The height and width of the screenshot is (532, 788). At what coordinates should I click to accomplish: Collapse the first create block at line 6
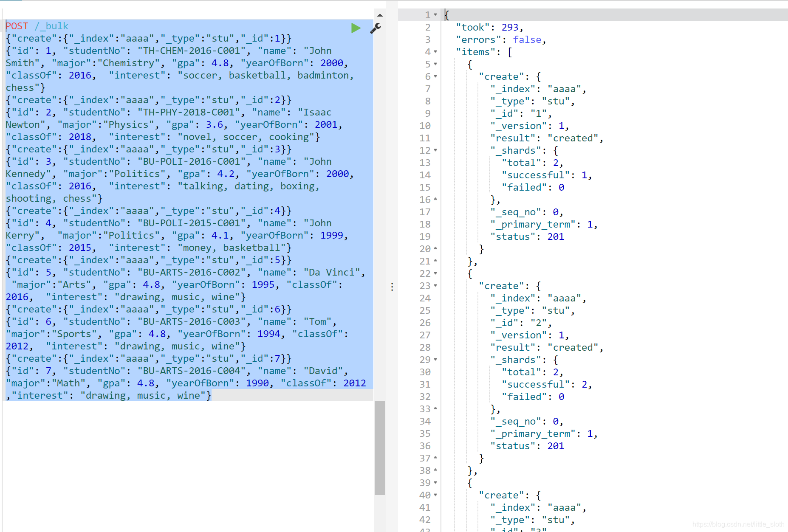(435, 76)
